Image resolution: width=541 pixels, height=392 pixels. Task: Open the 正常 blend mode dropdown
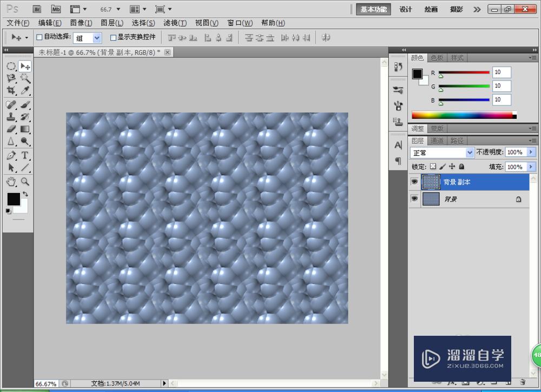pos(442,153)
